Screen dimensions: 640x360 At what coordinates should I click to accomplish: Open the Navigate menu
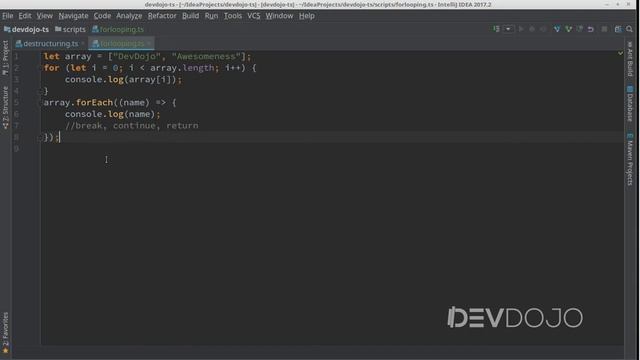point(73,16)
